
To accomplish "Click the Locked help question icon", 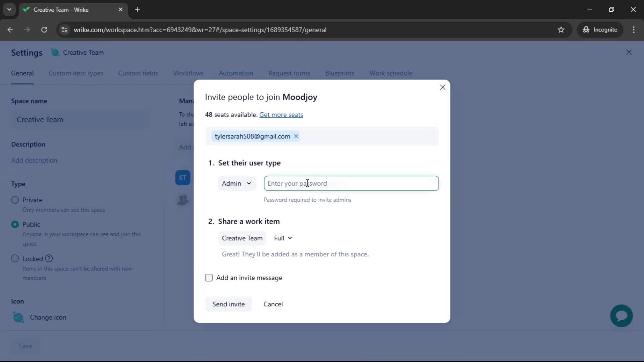I will (x=49, y=258).
